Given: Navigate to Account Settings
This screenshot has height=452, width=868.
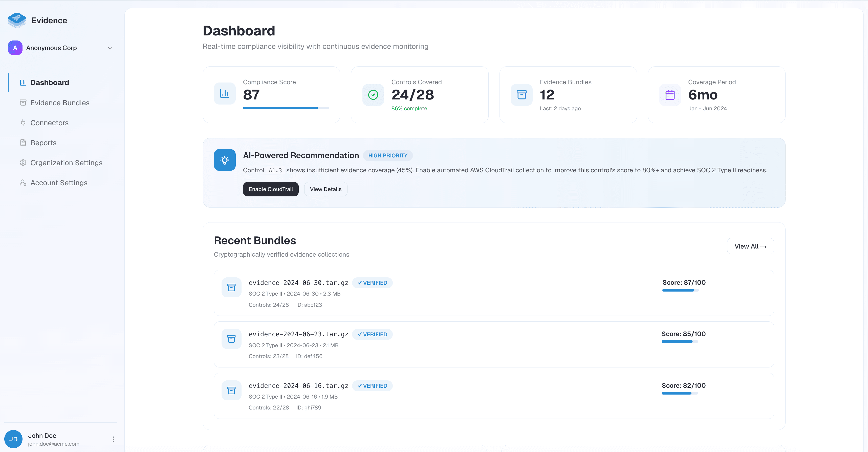Looking at the screenshot, I should click(x=59, y=183).
